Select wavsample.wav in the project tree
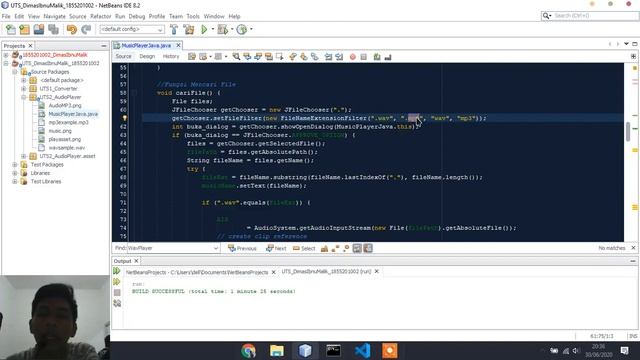Image resolution: width=640 pixels, height=360 pixels. tap(67, 148)
